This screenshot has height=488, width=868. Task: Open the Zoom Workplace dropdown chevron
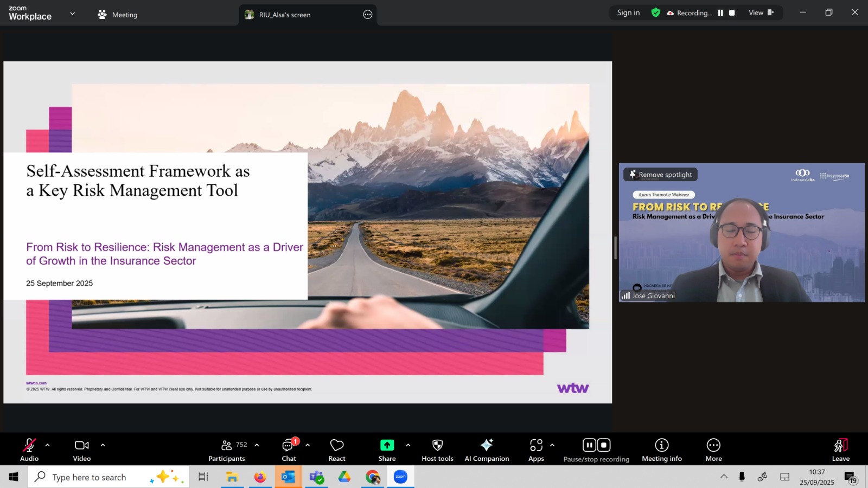72,14
